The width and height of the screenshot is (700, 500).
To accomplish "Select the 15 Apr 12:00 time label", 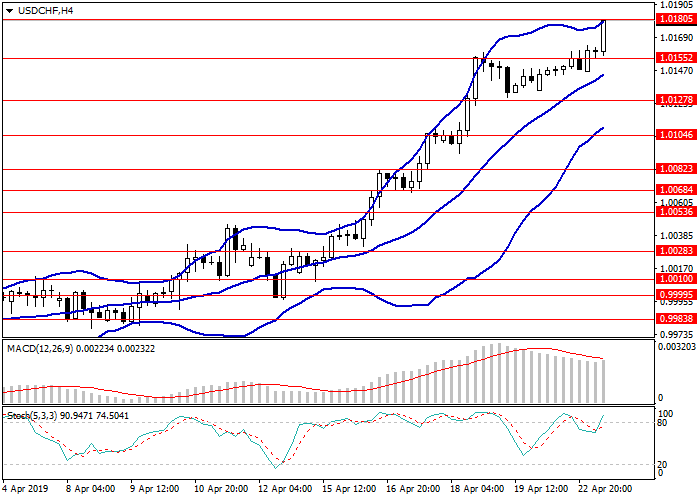I will [x=350, y=490].
